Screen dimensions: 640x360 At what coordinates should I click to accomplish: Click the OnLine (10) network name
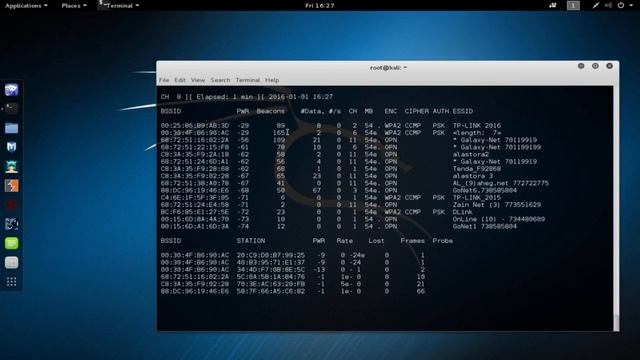(499, 219)
